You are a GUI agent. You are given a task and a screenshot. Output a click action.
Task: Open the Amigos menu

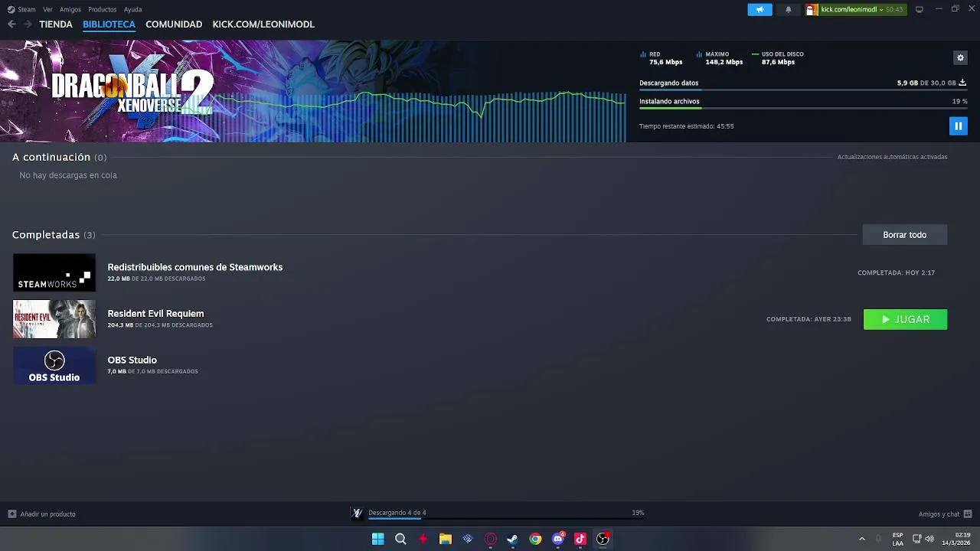pos(70,9)
